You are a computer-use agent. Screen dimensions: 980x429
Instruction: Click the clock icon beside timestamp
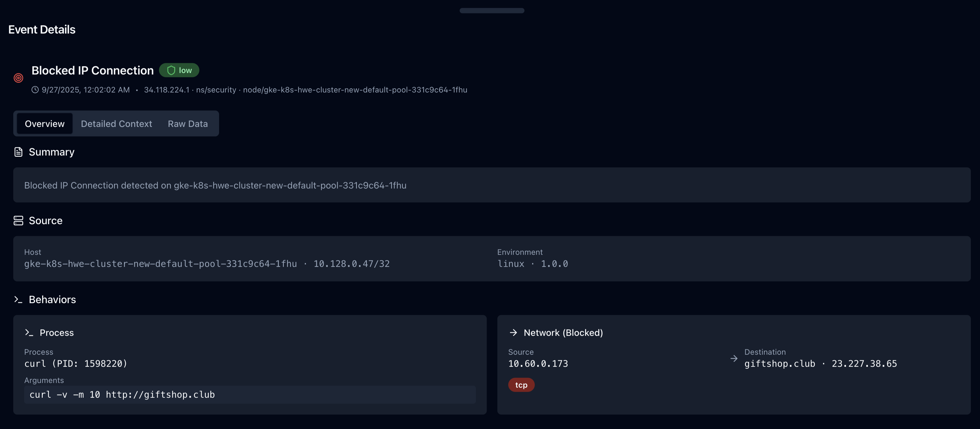click(35, 90)
